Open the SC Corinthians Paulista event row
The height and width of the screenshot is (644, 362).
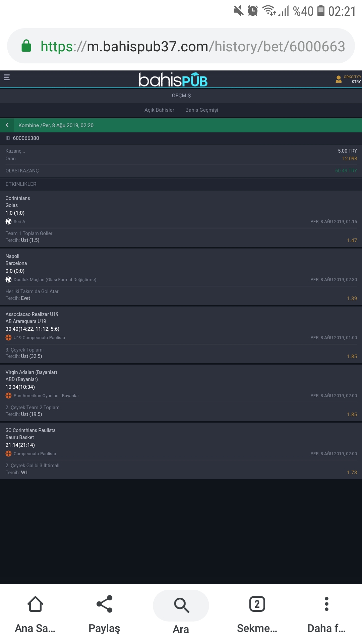[181, 441]
